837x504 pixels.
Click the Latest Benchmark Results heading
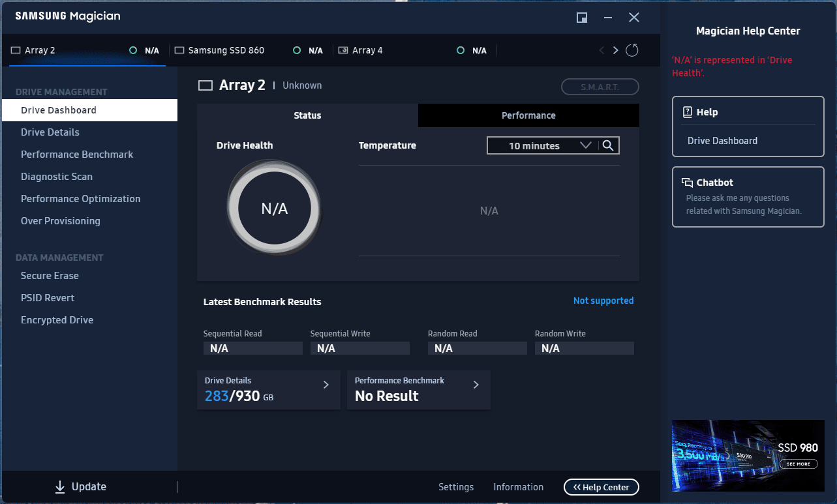tap(262, 302)
